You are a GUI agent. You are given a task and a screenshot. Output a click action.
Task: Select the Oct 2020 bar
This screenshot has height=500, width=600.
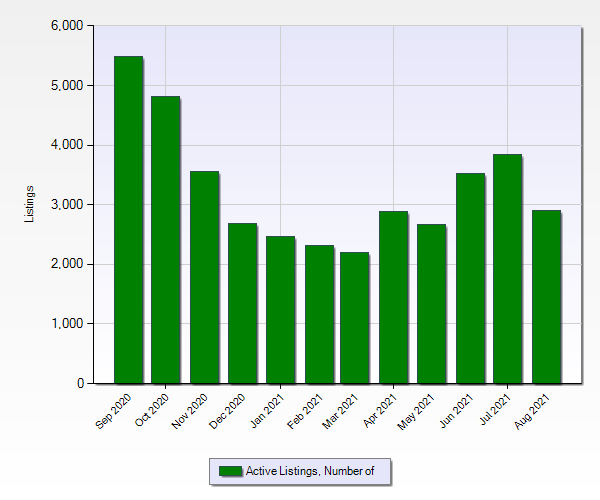pyautogui.click(x=166, y=240)
